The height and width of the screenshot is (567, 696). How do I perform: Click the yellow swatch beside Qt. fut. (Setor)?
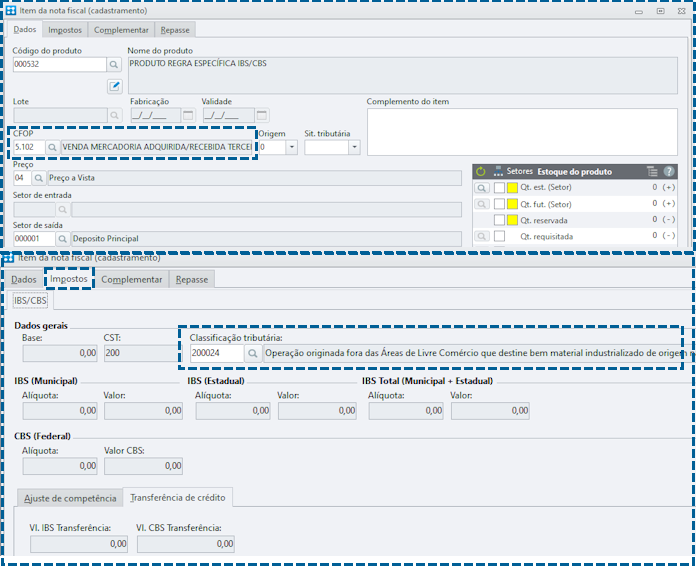[512, 204]
